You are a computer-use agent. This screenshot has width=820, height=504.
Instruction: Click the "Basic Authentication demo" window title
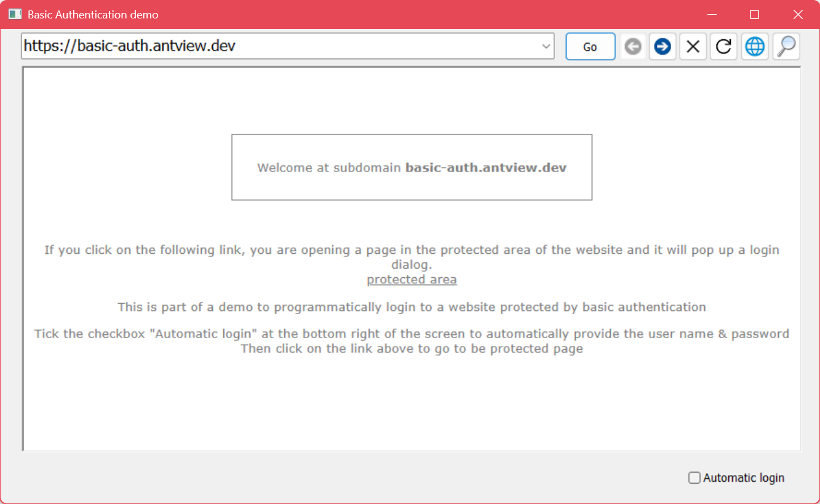(x=93, y=14)
